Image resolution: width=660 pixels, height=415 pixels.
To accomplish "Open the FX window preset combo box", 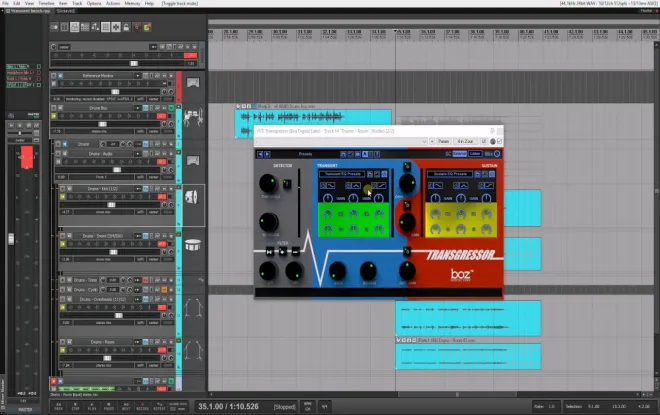I will [342, 141].
